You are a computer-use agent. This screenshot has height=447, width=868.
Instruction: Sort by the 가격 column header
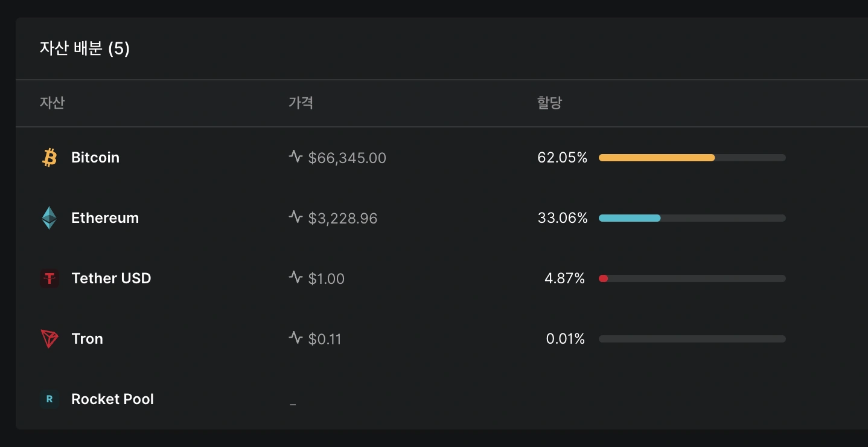coord(301,103)
